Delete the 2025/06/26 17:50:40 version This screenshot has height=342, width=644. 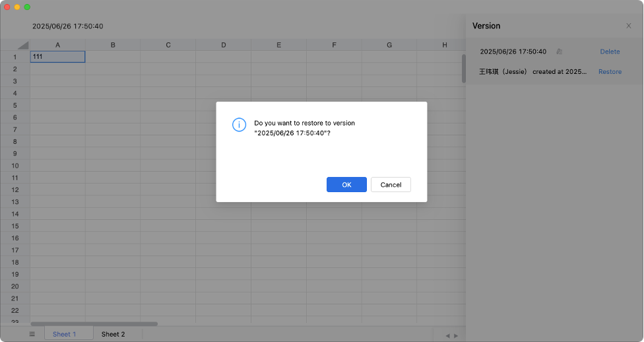pos(610,51)
